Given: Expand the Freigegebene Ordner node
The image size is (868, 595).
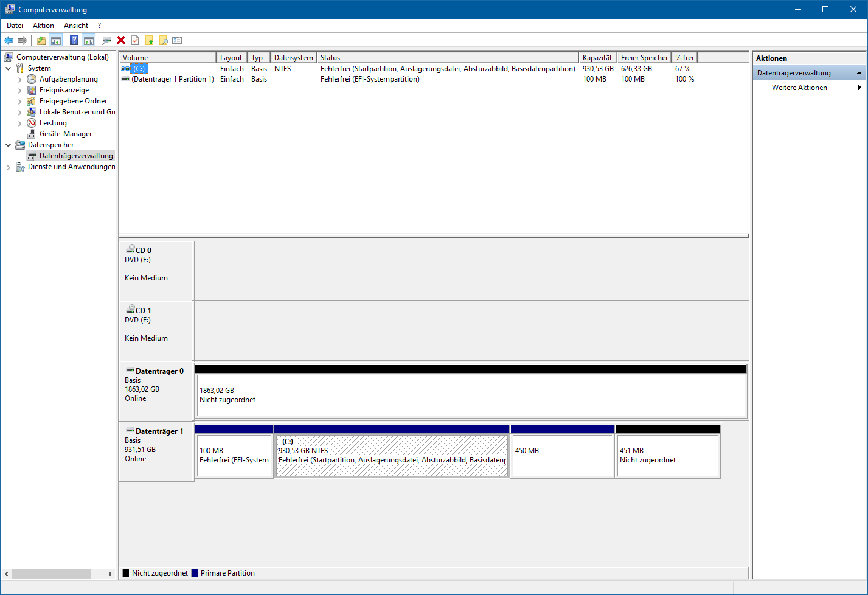Looking at the screenshot, I should pyautogui.click(x=19, y=101).
